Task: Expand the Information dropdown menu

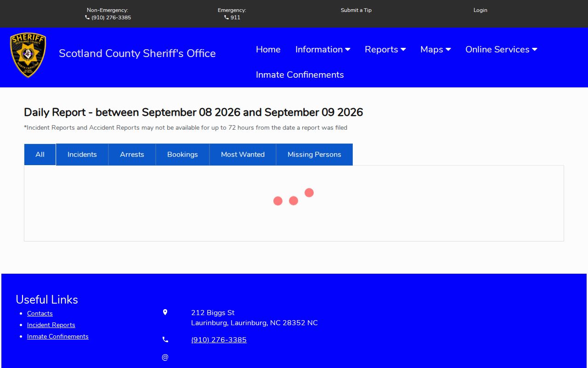Action: tap(323, 49)
